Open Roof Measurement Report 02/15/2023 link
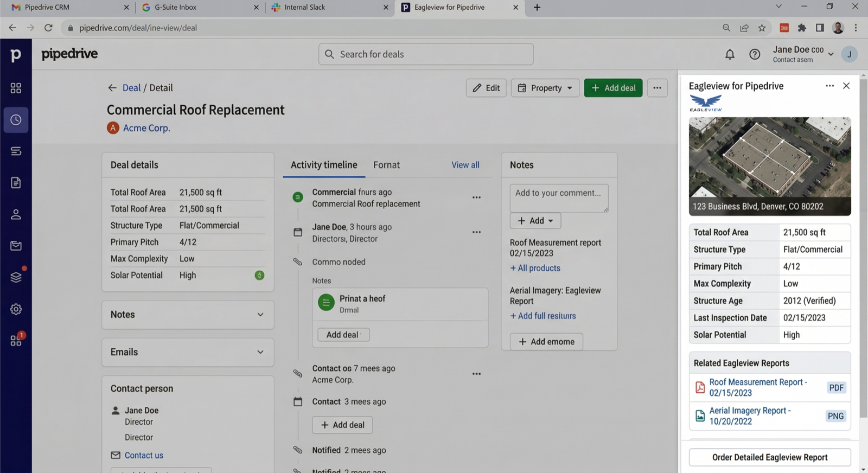This screenshot has height=473, width=868. coord(758,387)
